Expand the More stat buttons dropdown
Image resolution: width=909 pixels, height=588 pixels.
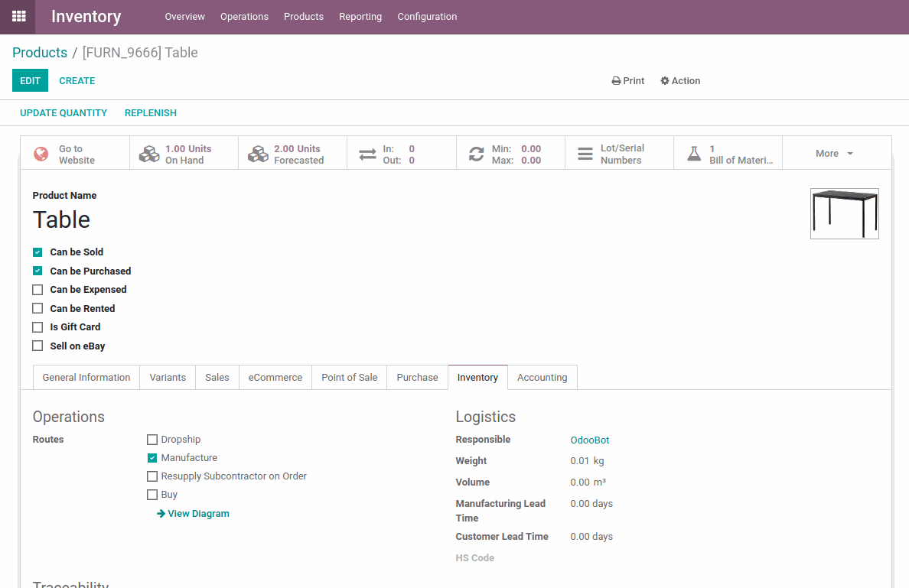click(x=833, y=154)
